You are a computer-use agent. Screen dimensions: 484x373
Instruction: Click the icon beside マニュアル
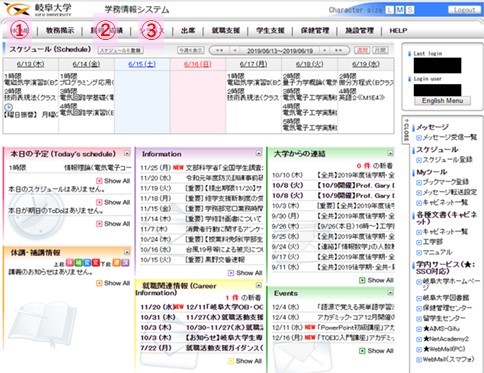pos(419,252)
